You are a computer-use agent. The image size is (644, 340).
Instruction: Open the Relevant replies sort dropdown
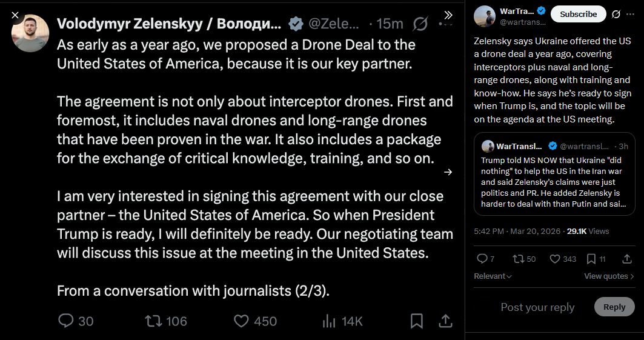493,276
